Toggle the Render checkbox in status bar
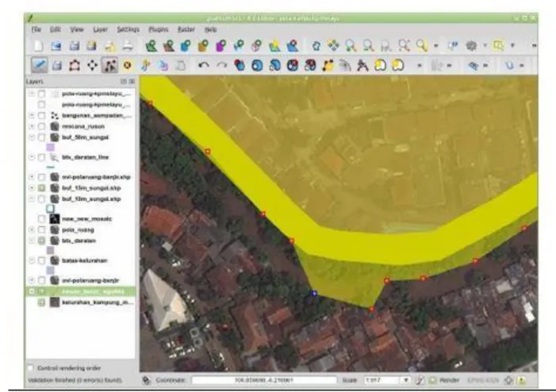Viewport: 556px width, 392px height. coord(432,380)
